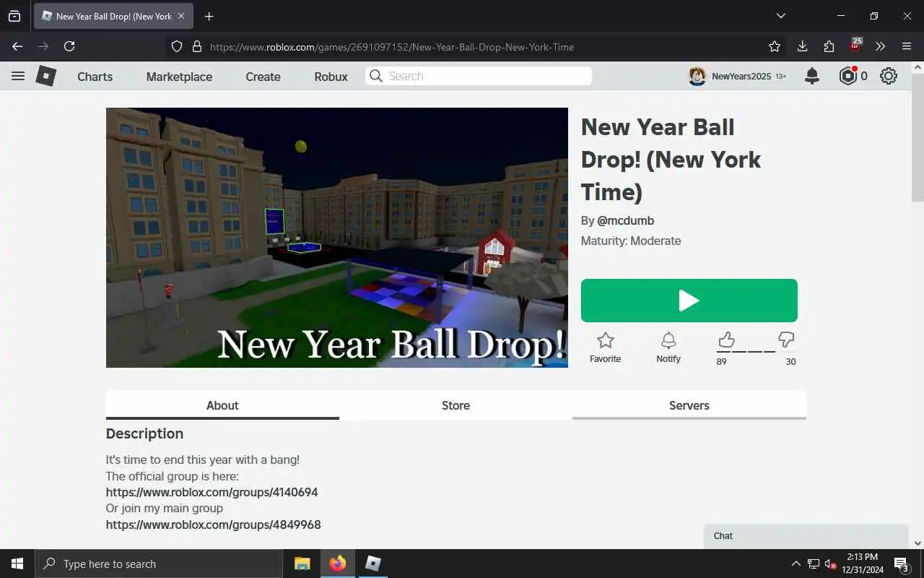Open Robux in Roblox navigation
This screenshot has width=924, height=578.
(x=331, y=77)
